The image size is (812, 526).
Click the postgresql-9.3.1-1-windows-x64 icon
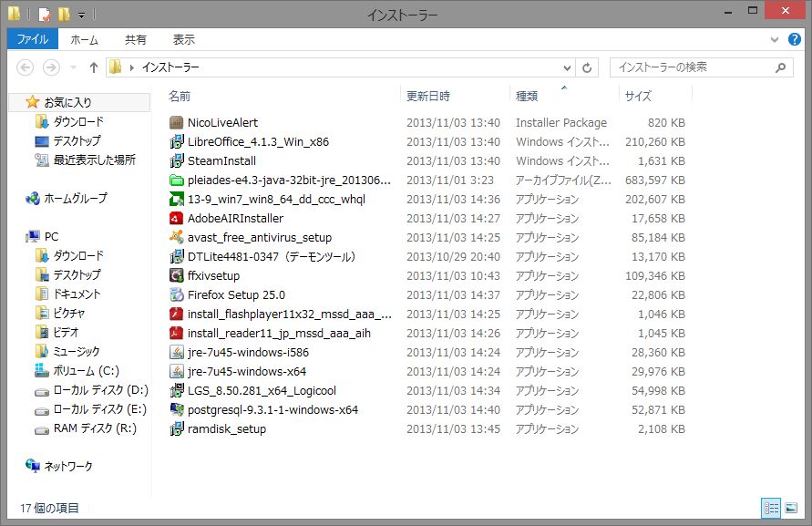(177, 410)
